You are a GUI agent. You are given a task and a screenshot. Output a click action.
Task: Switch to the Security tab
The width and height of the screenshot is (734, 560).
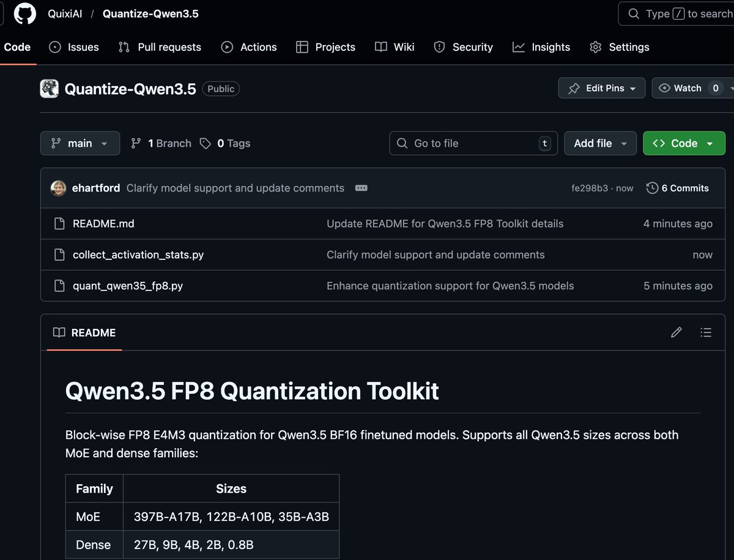[463, 47]
